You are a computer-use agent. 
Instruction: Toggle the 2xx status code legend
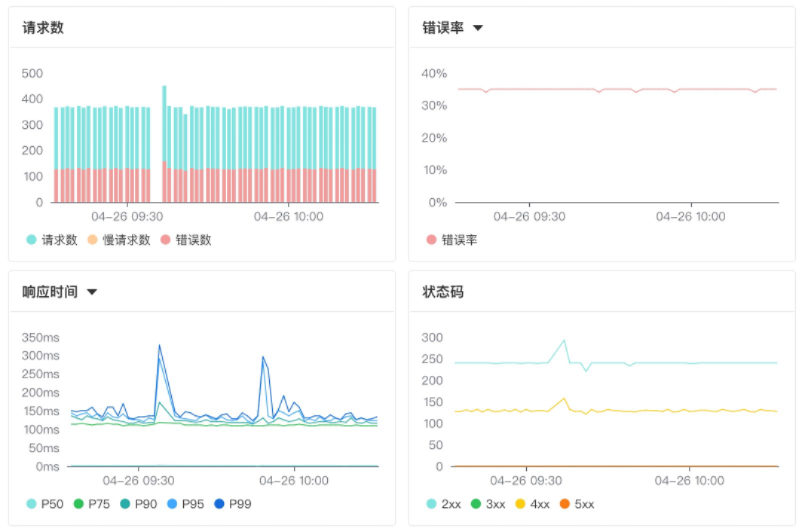click(x=443, y=504)
